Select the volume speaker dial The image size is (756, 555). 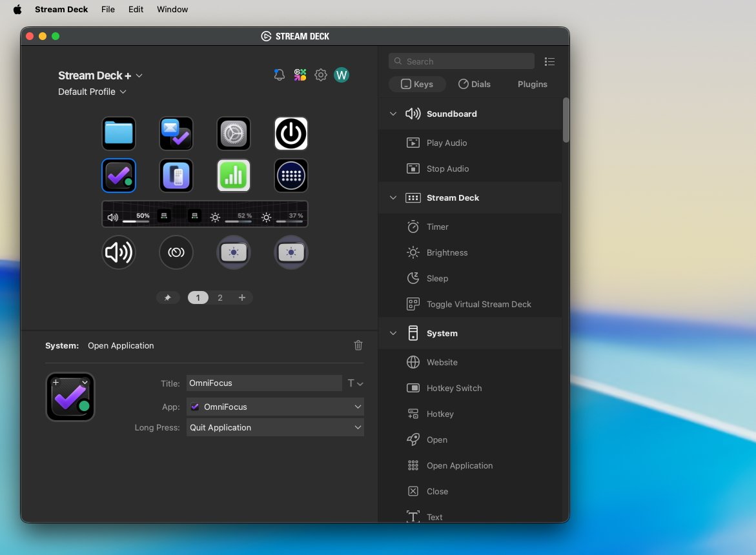pos(119,252)
